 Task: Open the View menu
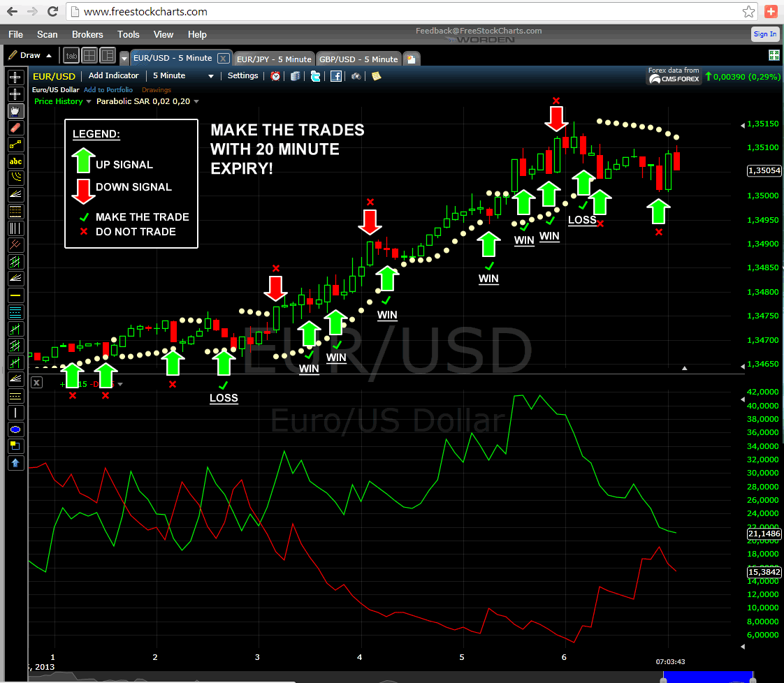point(164,34)
